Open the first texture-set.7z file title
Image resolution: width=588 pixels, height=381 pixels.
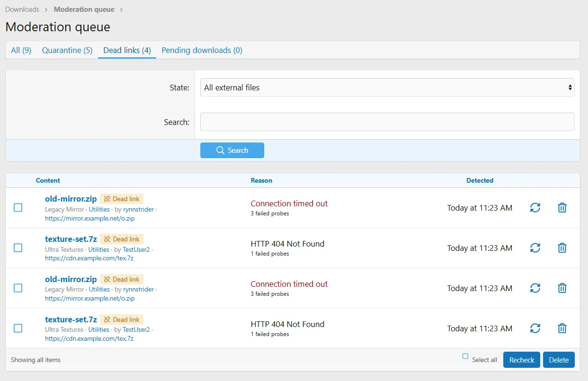[x=71, y=239]
